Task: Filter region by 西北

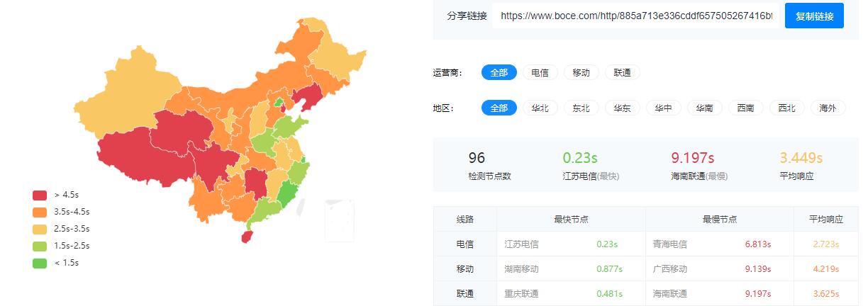Action: click(786, 108)
